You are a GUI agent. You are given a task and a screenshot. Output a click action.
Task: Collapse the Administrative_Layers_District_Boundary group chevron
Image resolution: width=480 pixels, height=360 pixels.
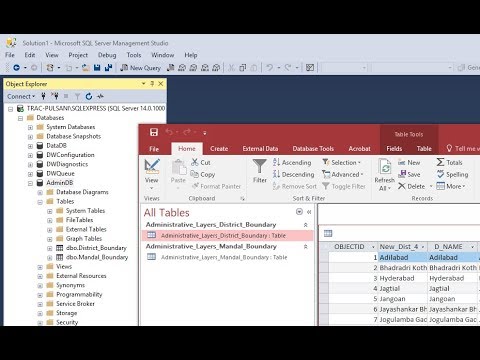(305, 225)
